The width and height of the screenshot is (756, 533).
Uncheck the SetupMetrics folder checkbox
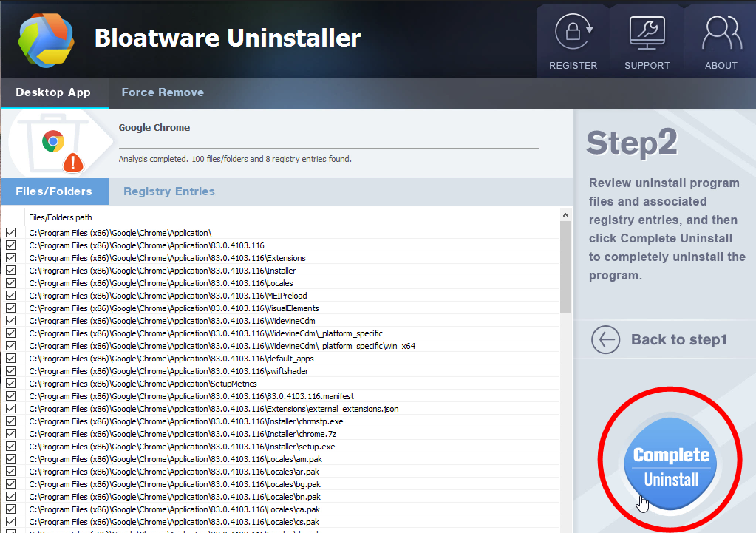coord(10,384)
